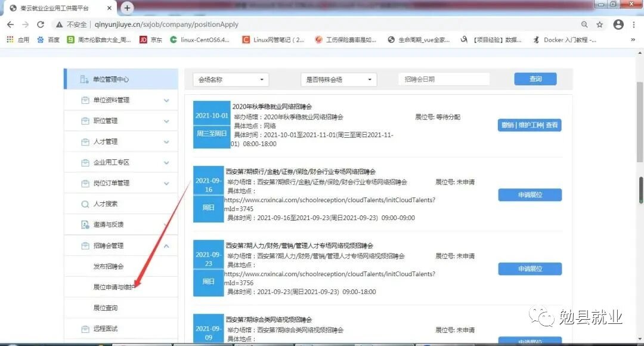This screenshot has height=346, width=644.
Task: Reload the page with the refresh icon
Action: point(41,24)
